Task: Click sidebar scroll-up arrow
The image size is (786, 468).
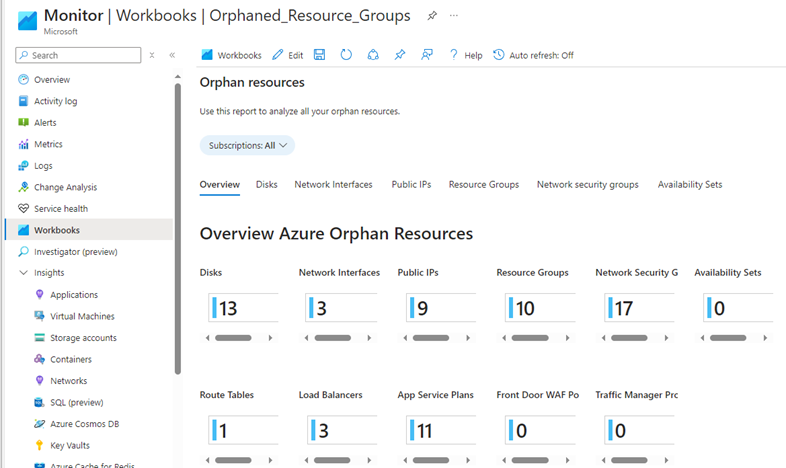Action: coord(177,77)
